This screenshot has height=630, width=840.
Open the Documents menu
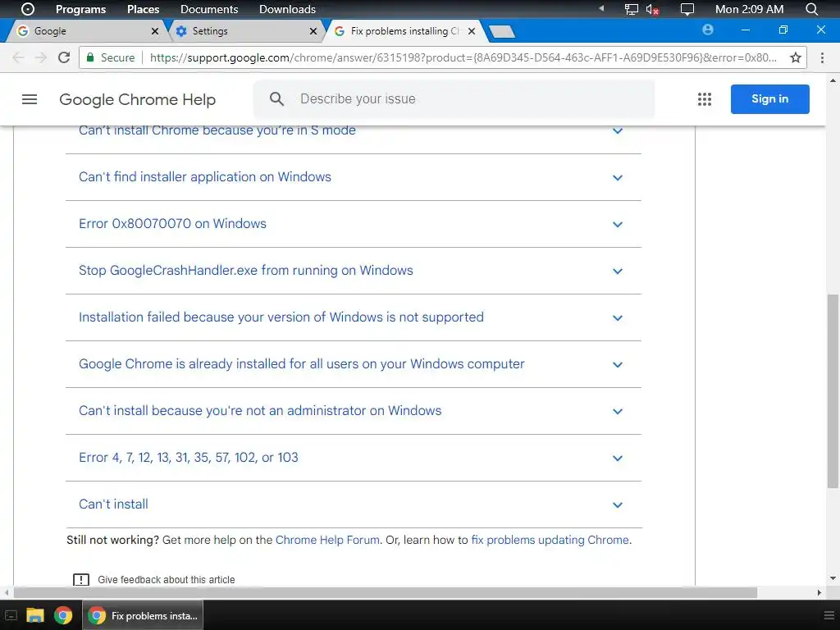[x=209, y=9]
